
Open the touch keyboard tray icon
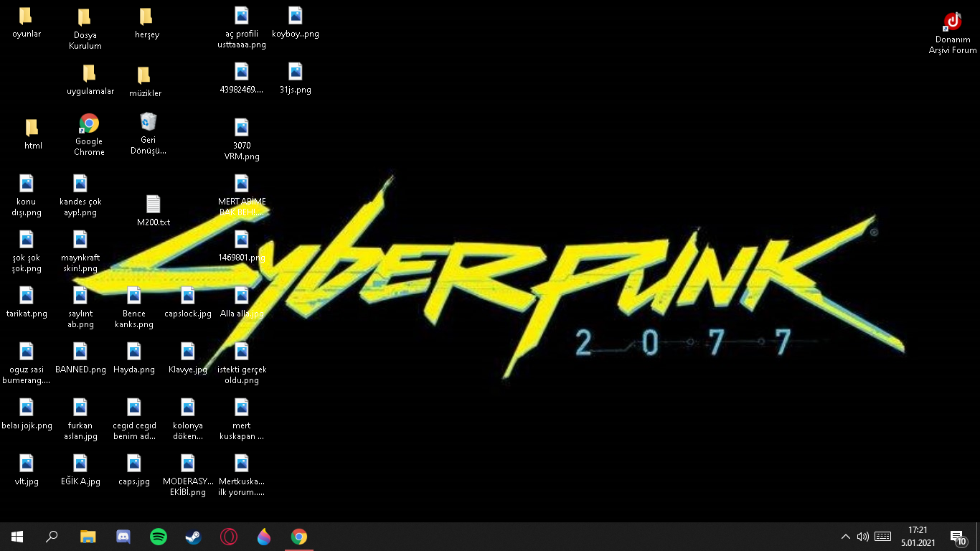[883, 537]
